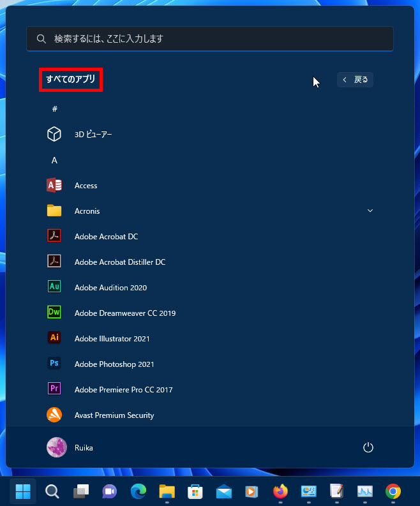Screen dimensions: 420x506
Task: Click the power button icon
Action: coord(368,447)
